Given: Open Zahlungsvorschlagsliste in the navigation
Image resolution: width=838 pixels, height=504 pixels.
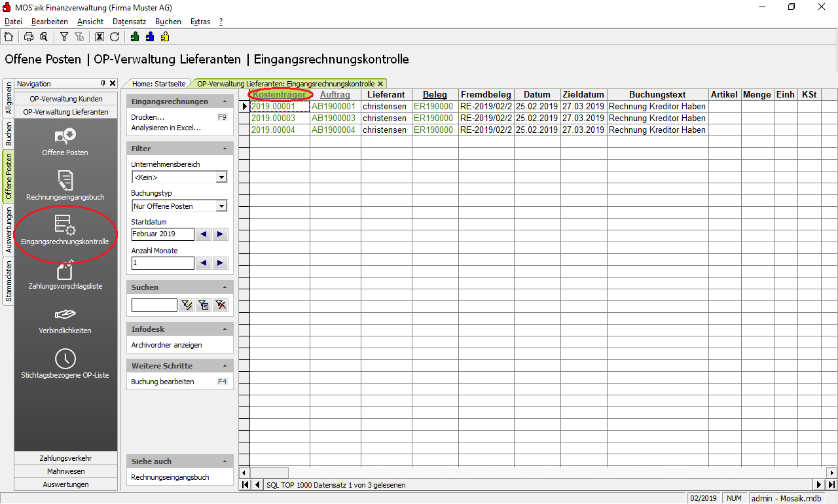Looking at the screenshot, I should (x=65, y=275).
